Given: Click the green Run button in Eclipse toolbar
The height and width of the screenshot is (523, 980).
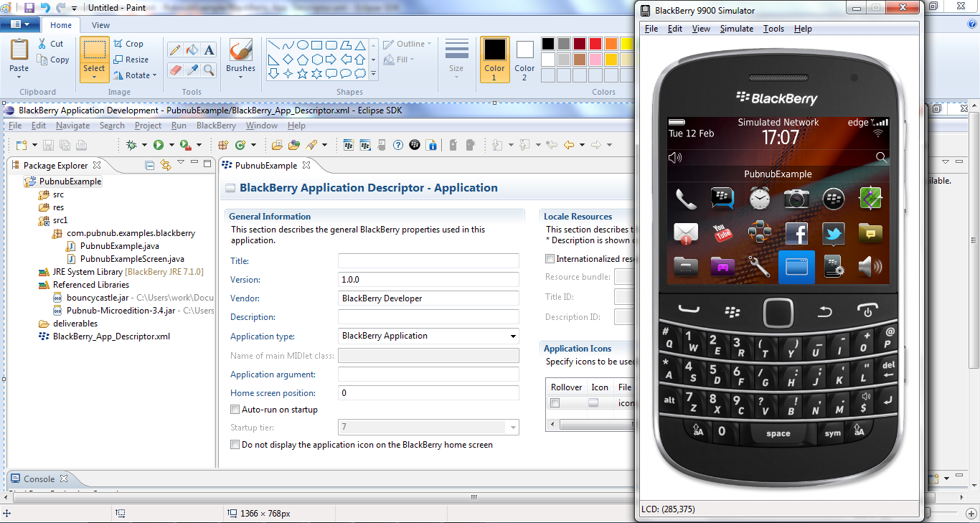Looking at the screenshot, I should (x=158, y=145).
